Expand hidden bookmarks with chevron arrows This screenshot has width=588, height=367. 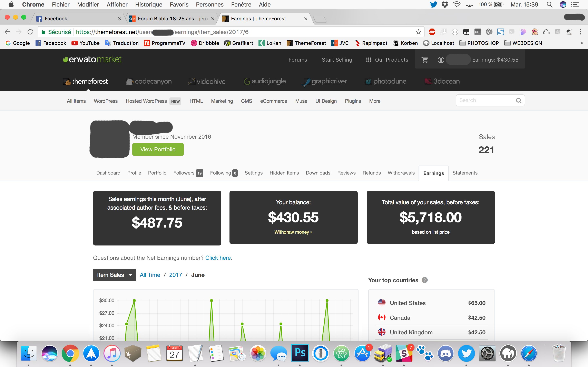coord(582,43)
